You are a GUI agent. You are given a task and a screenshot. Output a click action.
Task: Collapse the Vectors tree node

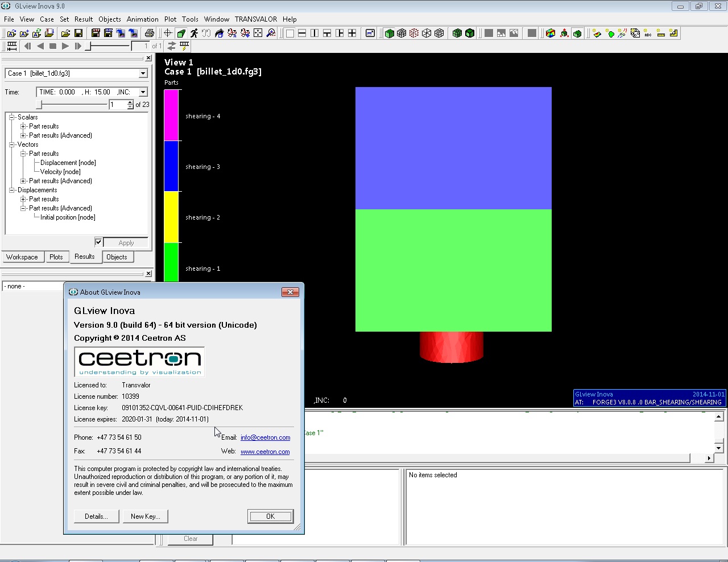[11, 144]
